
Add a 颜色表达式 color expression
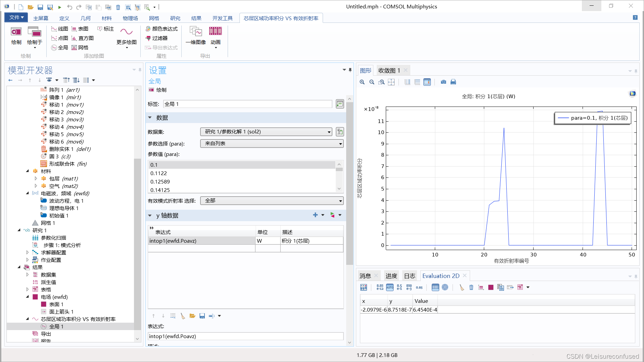(162, 29)
